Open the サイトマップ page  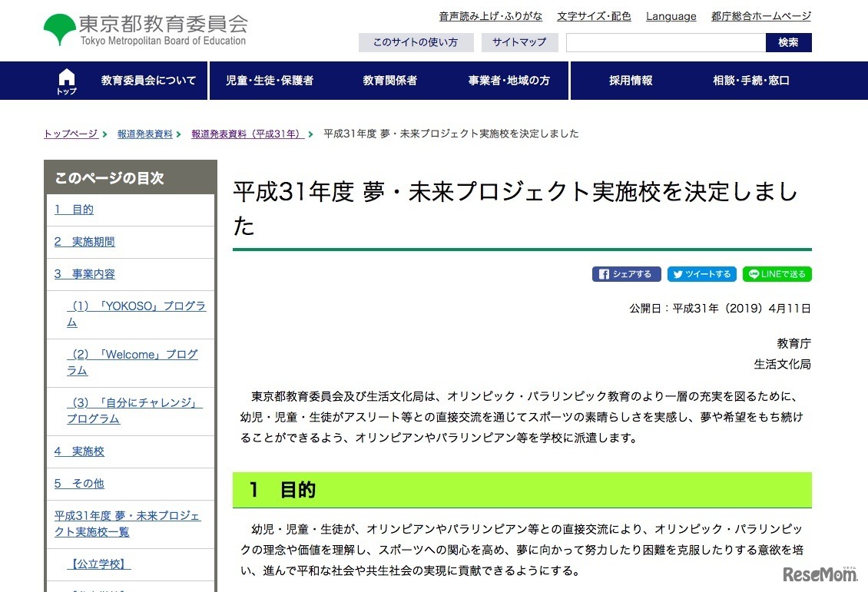coord(519,42)
